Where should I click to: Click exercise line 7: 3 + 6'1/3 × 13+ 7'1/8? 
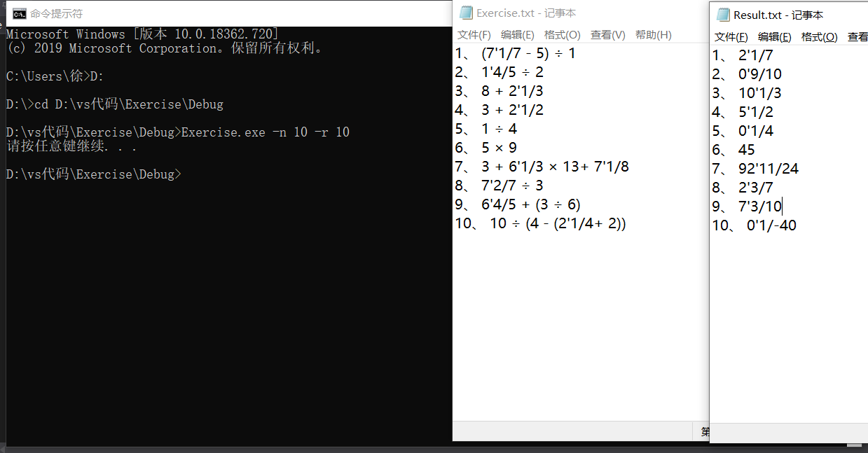[x=542, y=167]
